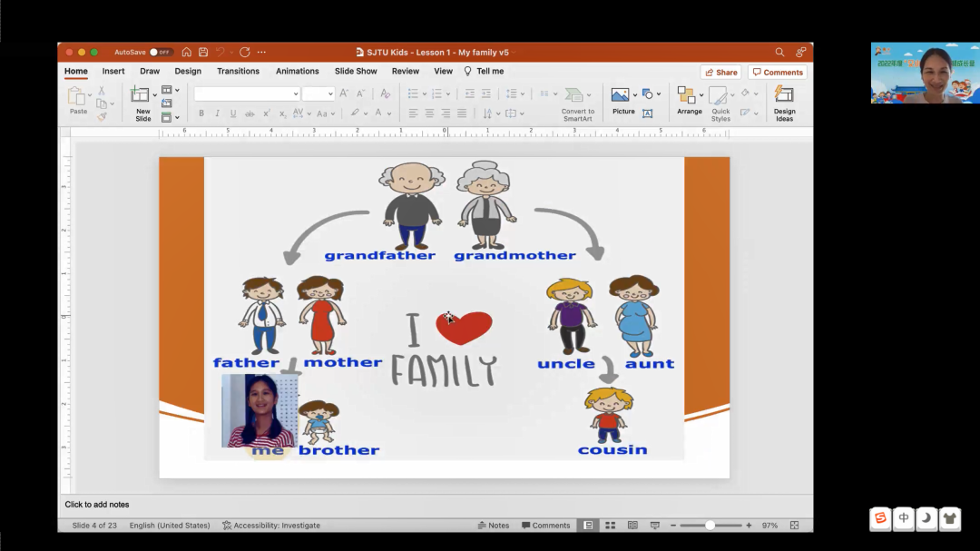Decrease list indent level
980x551 pixels.
(469, 93)
